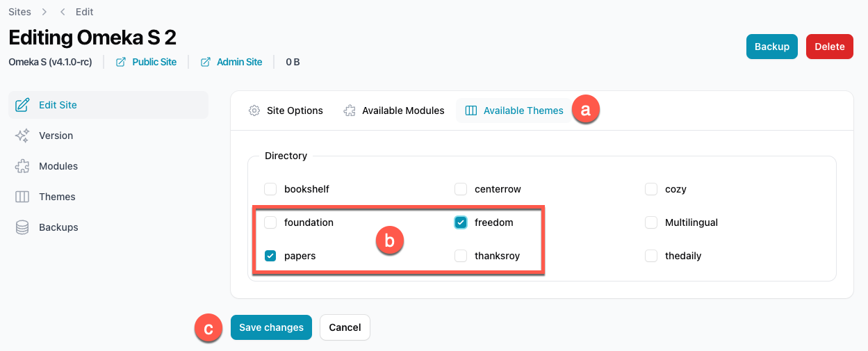The image size is (868, 351).
Task: Click the Version sparkle icon
Action: point(22,136)
